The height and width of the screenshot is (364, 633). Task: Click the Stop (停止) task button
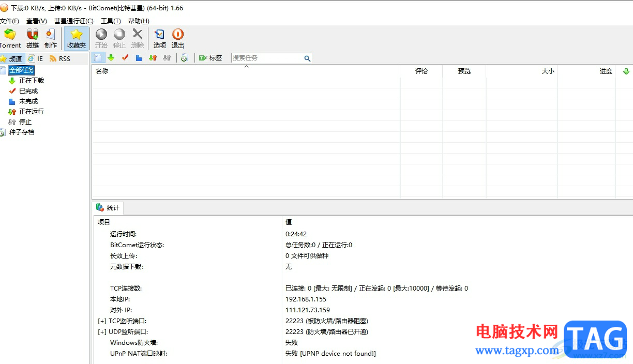click(119, 39)
